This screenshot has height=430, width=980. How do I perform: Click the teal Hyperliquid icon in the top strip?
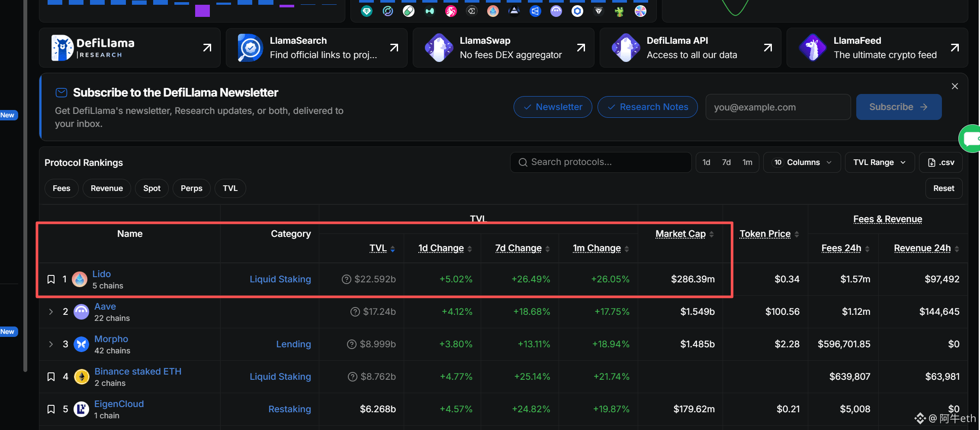pos(430,11)
